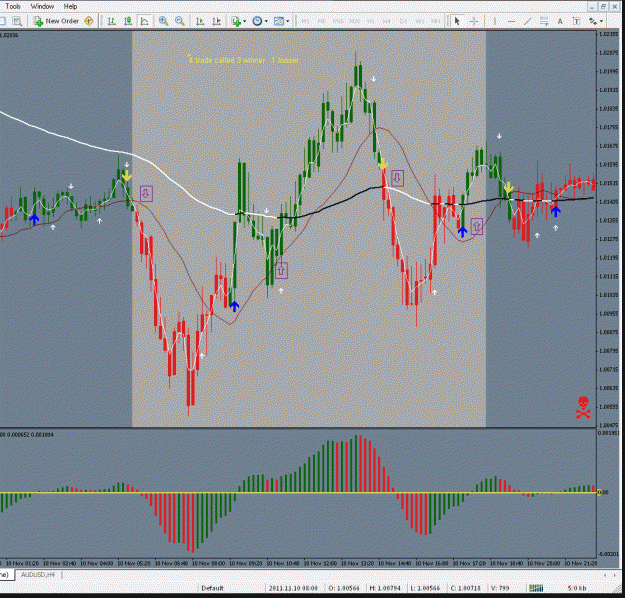Select the Trendline drawing tool
This screenshot has height=598, width=625.
pos(527,21)
